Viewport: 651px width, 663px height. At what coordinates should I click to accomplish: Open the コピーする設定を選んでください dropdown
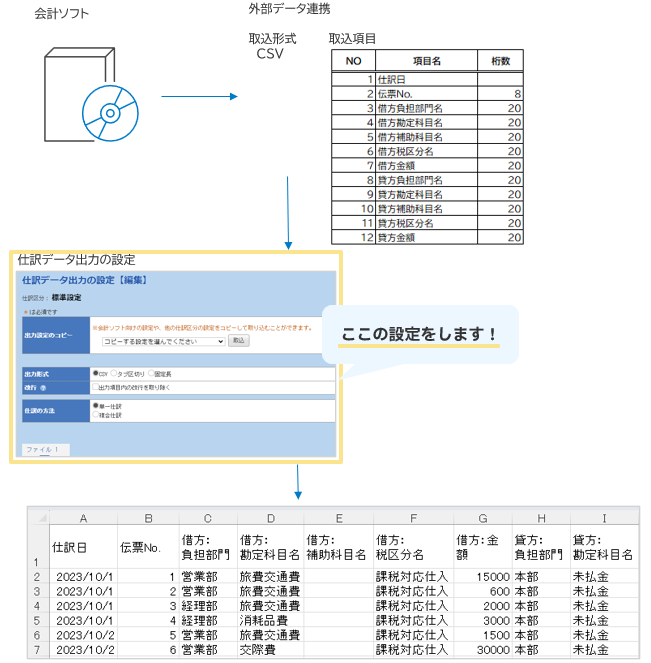click(163, 341)
